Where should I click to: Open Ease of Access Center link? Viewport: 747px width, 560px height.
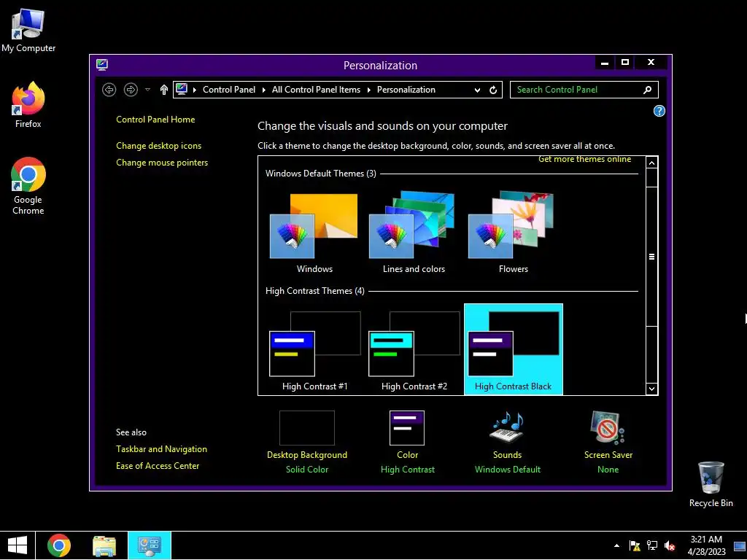[158, 466]
